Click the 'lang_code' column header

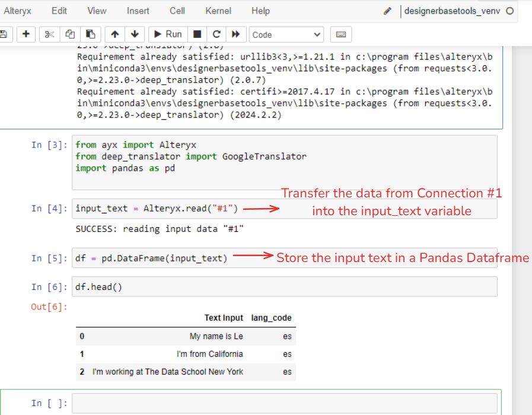click(x=271, y=318)
